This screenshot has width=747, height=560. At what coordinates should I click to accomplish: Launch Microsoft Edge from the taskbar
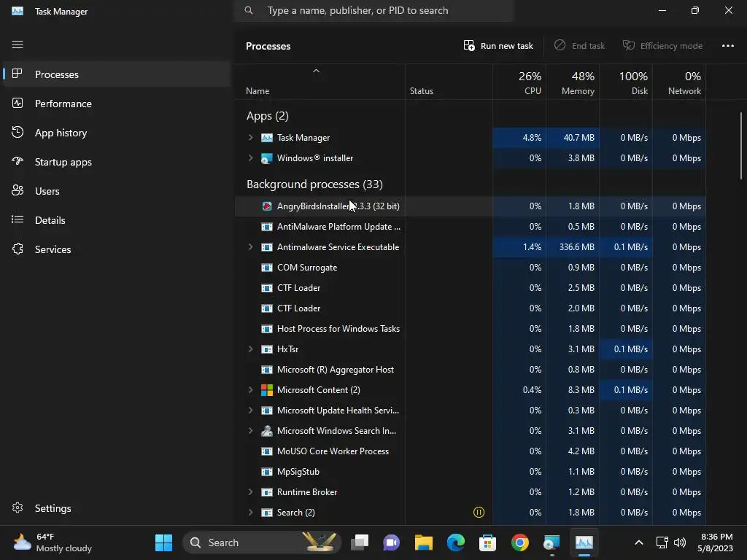coord(455,542)
